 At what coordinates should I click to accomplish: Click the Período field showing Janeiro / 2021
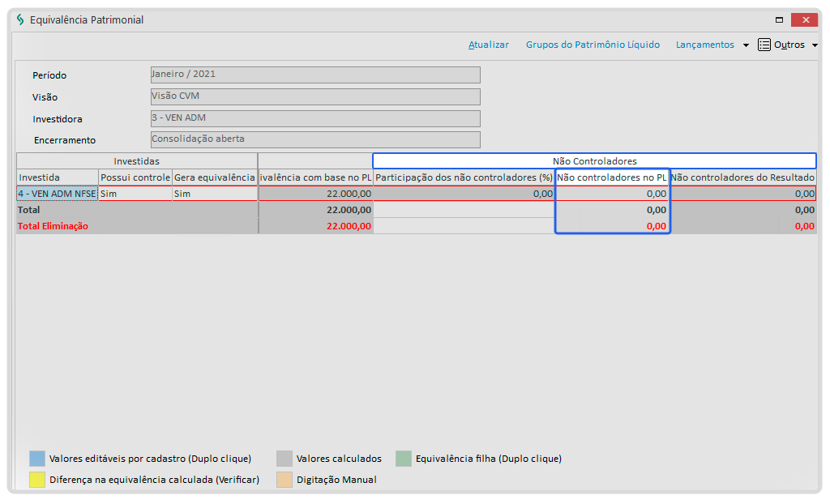315,75
